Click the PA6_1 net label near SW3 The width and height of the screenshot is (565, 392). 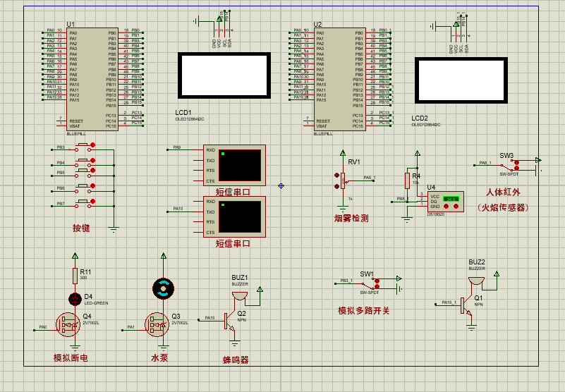(485, 163)
